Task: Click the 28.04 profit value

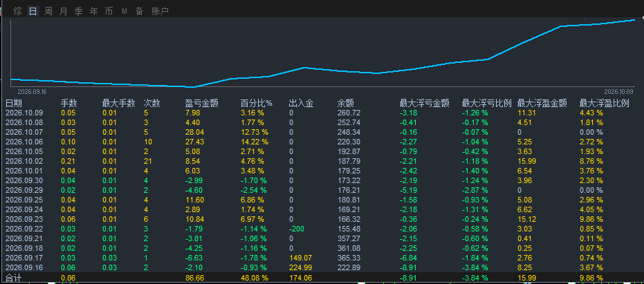Action: (194, 132)
